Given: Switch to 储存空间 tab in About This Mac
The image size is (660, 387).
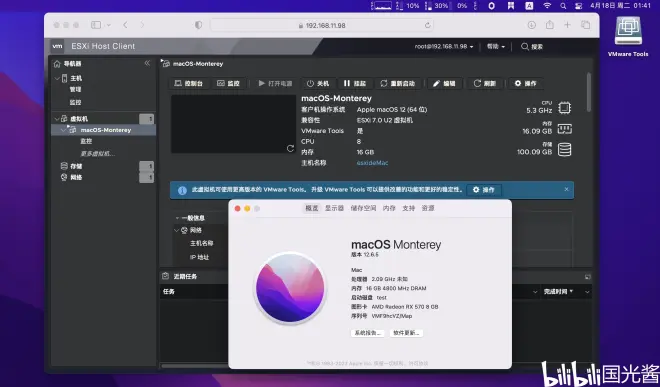Looking at the screenshot, I should click(x=363, y=208).
